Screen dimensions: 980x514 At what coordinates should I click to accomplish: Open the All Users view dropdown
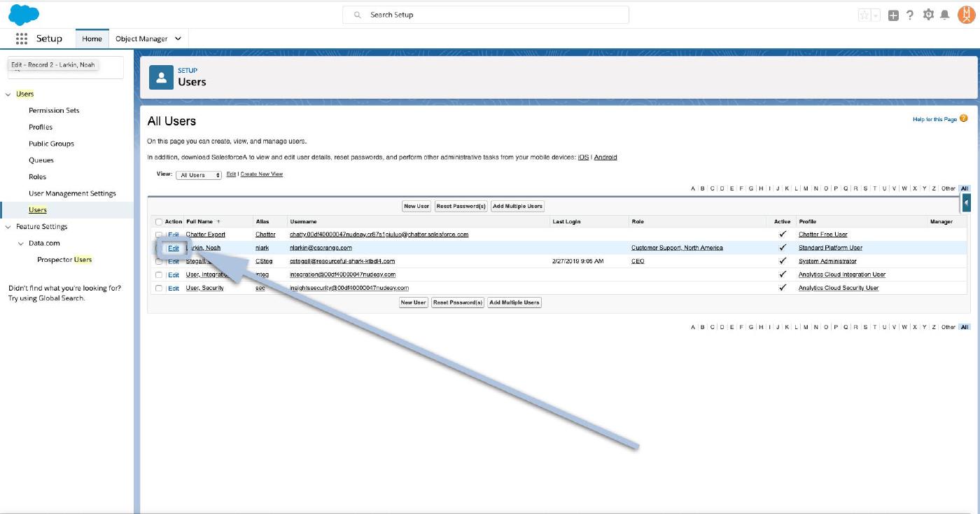pyautogui.click(x=199, y=175)
